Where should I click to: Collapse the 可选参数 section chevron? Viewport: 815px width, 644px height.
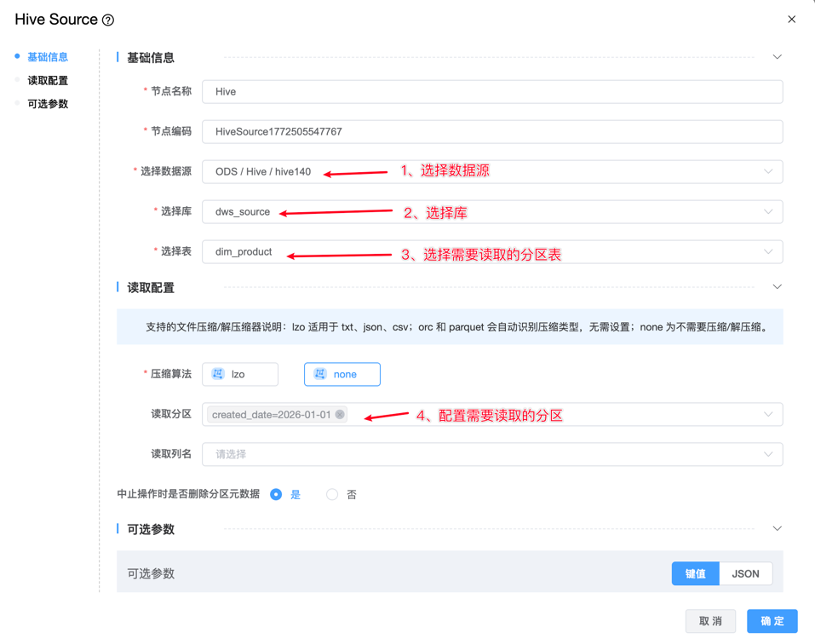777,529
